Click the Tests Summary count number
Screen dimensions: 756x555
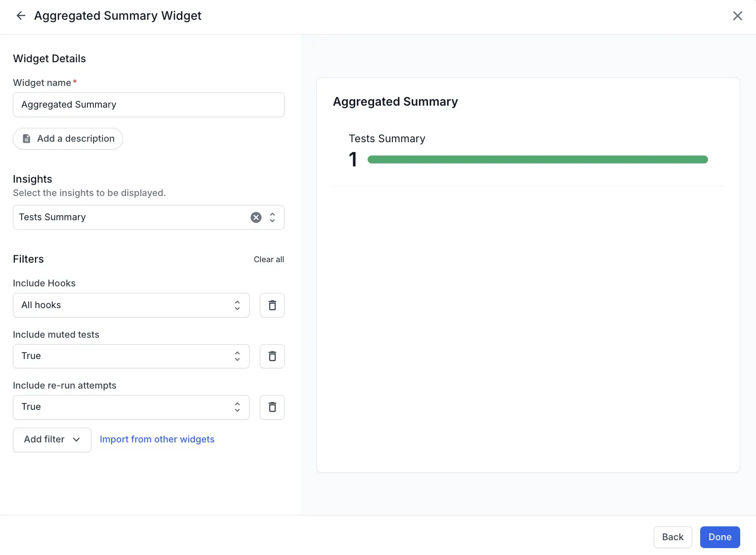pos(353,159)
